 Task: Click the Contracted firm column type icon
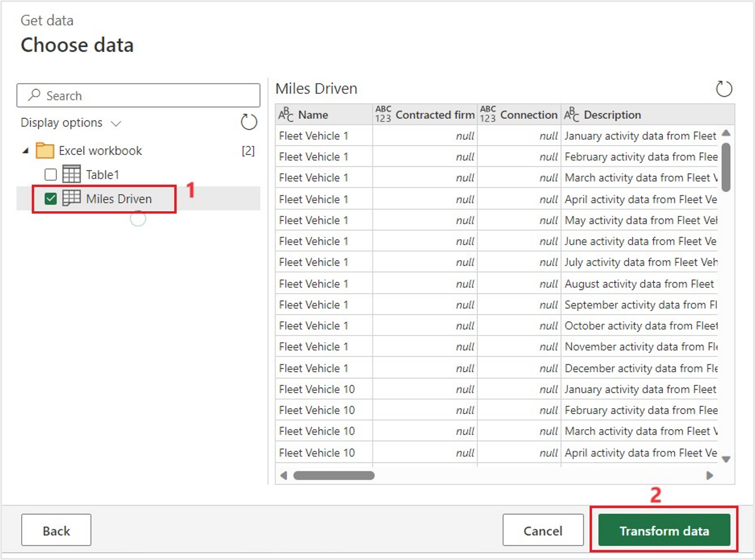[x=383, y=114]
